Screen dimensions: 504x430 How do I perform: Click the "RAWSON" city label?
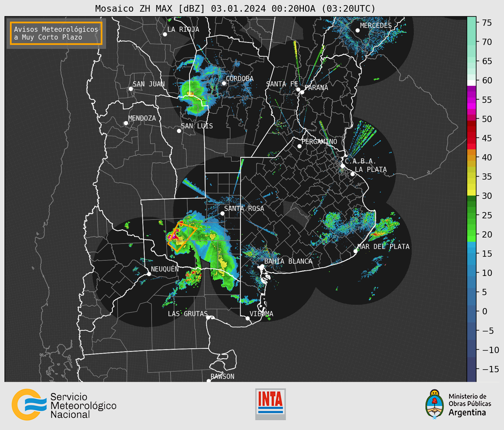coord(223,376)
